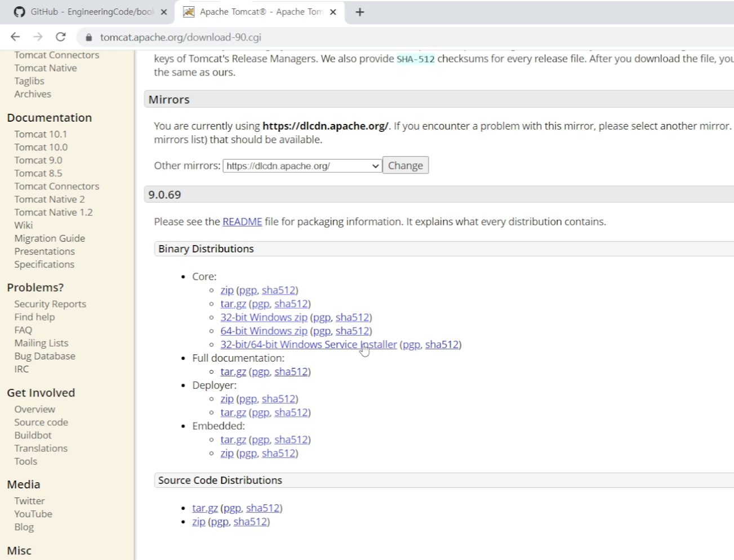The width and height of the screenshot is (734, 560).
Task: Open the Source code sidebar link
Action: pyautogui.click(x=41, y=422)
